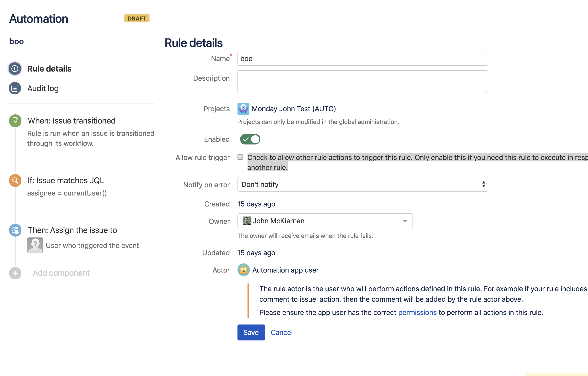Click the Rule details info icon
Viewport: 588px width, 376px height.
click(15, 69)
